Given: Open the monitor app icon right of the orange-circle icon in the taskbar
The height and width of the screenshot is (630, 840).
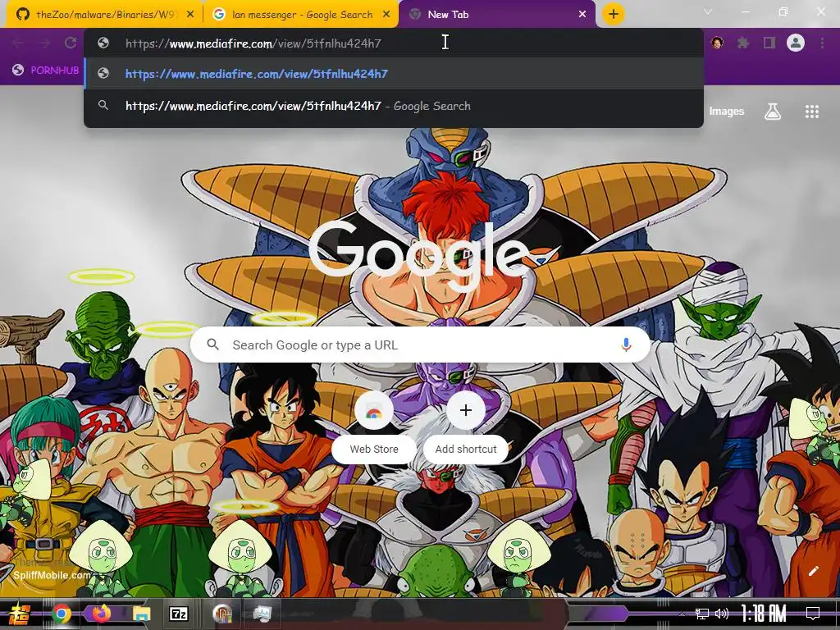Looking at the screenshot, I should pyautogui.click(x=262, y=614).
